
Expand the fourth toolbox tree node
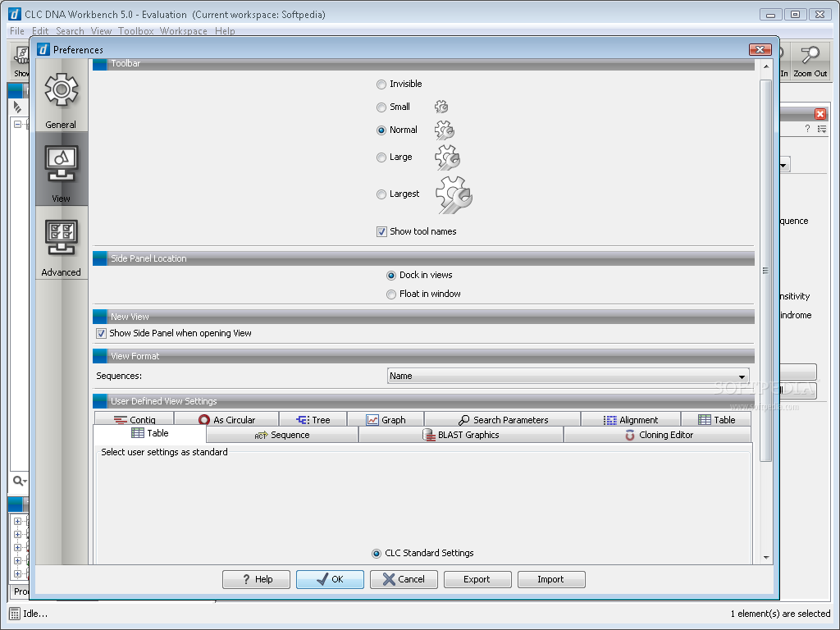tap(18, 560)
